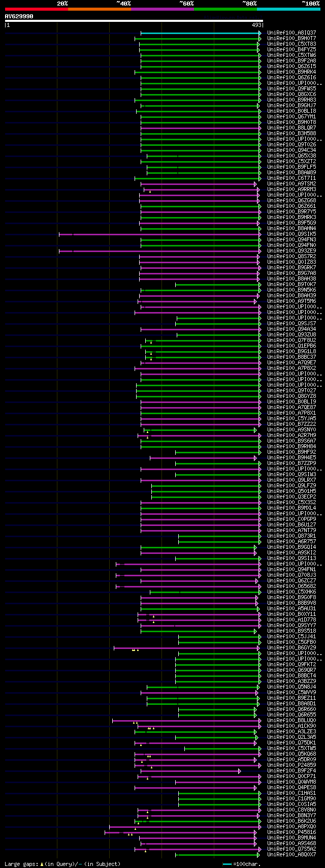Select the UniRef100_Q3ECP2 hit
Viewport: 325px width, 868px height.
point(291,497)
